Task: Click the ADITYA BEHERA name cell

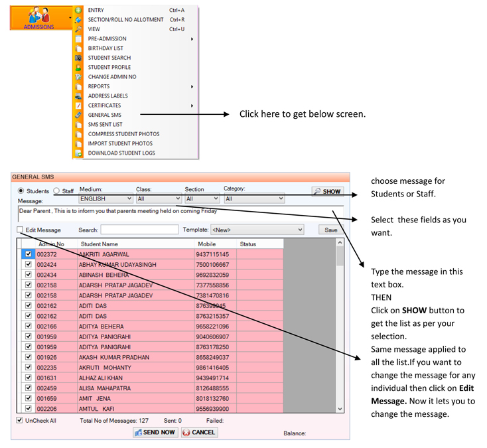Action: coord(136,327)
